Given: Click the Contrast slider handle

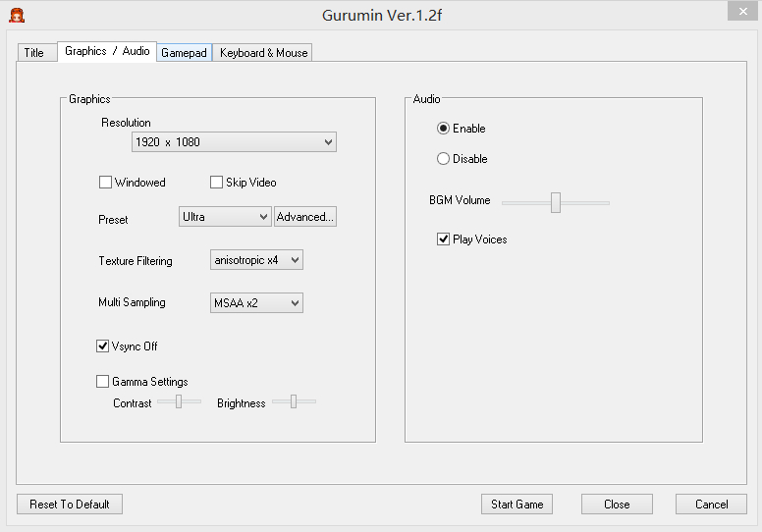Looking at the screenshot, I should [179, 401].
